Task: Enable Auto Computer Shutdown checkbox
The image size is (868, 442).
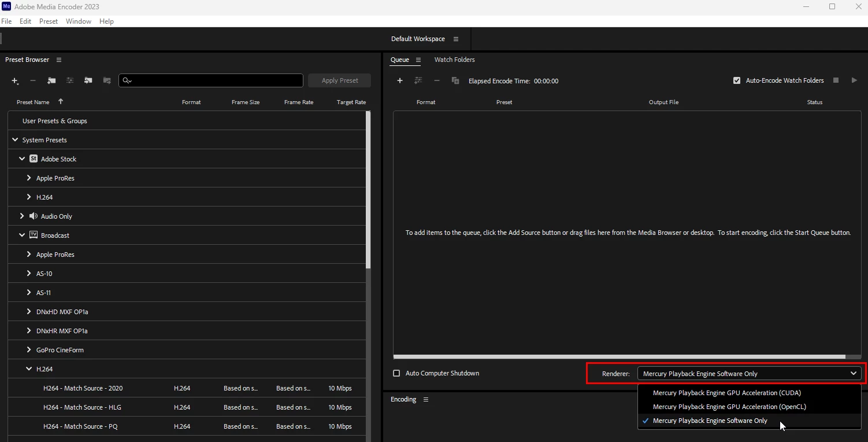Action: (x=396, y=373)
